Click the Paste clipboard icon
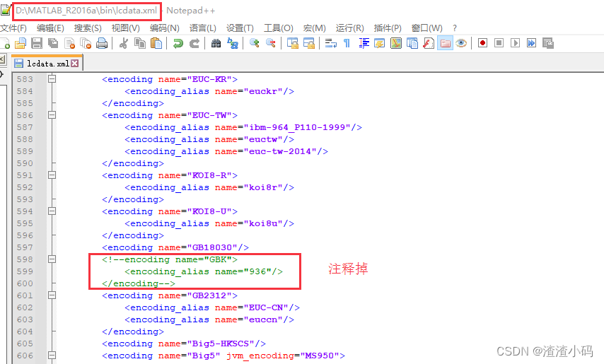Viewport: 604px width, 364px height. point(156,43)
